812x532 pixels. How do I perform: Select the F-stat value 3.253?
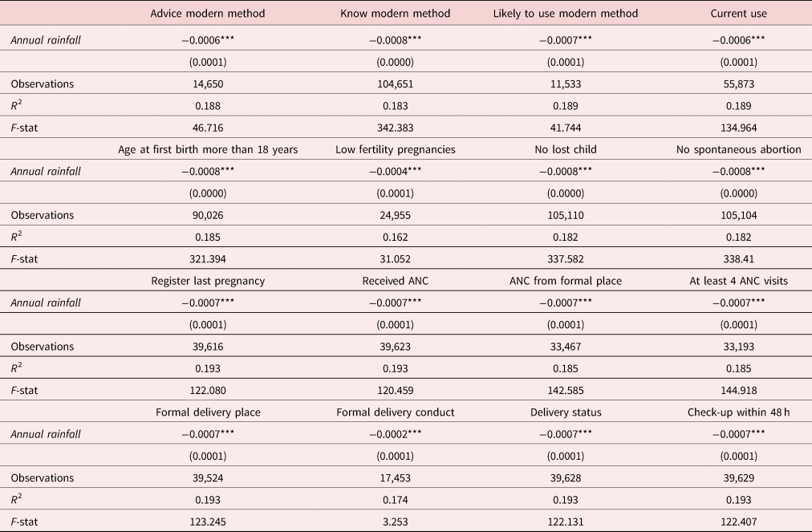(x=396, y=522)
